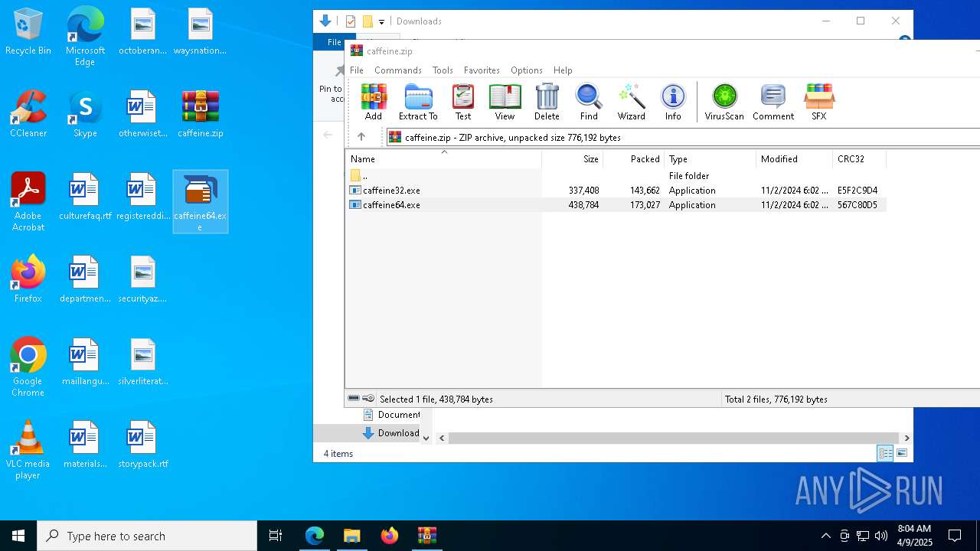The image size is (980, 551).
Task: Select CCleaner desktop shortcut
Action: pyautogui.click(x=28, y=114)
